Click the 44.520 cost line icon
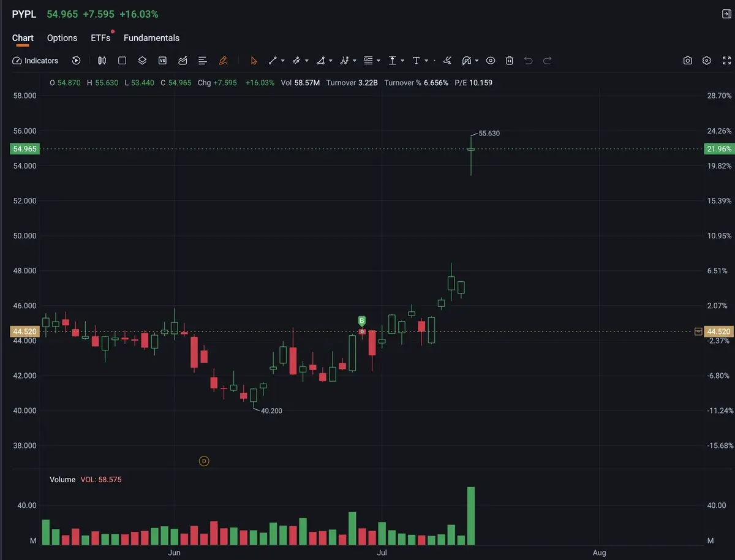 click(698, 331)
